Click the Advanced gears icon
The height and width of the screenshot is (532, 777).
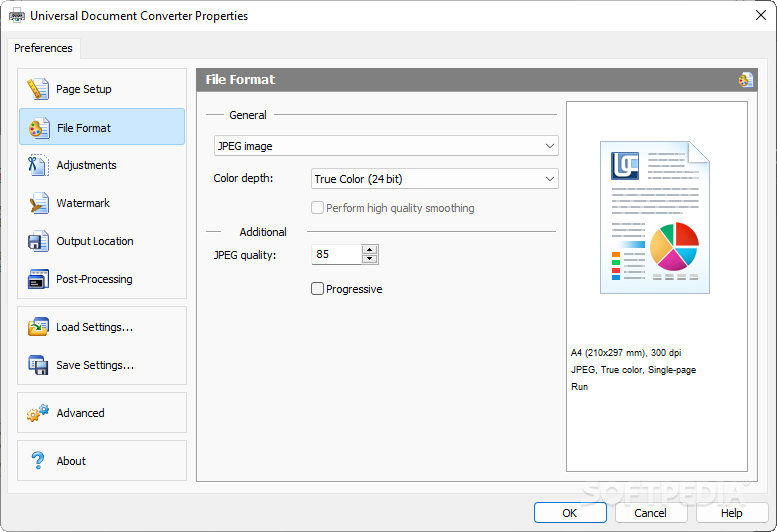[38, 413]
